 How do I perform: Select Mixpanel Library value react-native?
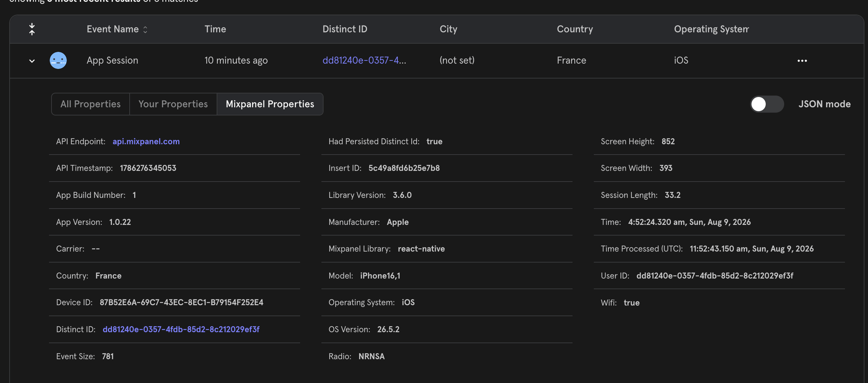(421, 249)
